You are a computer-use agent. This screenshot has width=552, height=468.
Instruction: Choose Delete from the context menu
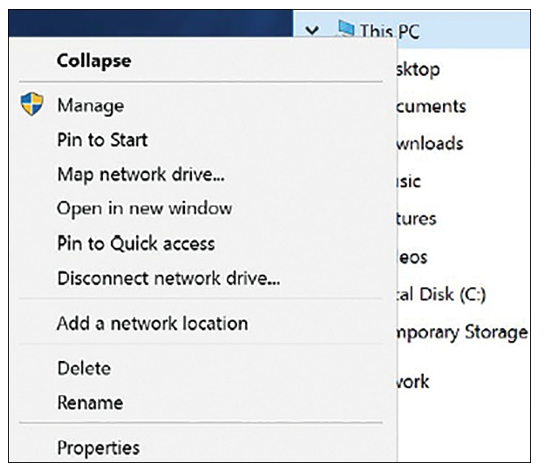pos(84,368)
